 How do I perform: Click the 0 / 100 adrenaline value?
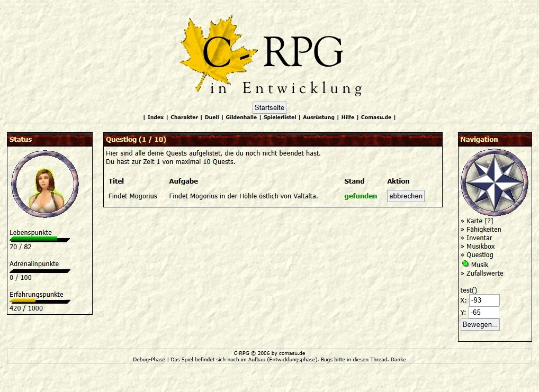click(x=21, y=278)
